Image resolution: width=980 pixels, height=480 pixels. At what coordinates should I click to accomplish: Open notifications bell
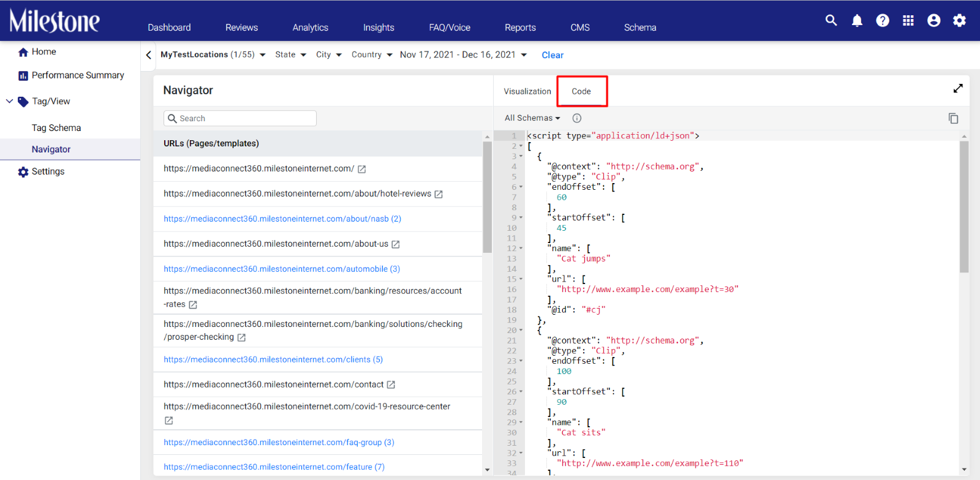click(x=857, y=21)
